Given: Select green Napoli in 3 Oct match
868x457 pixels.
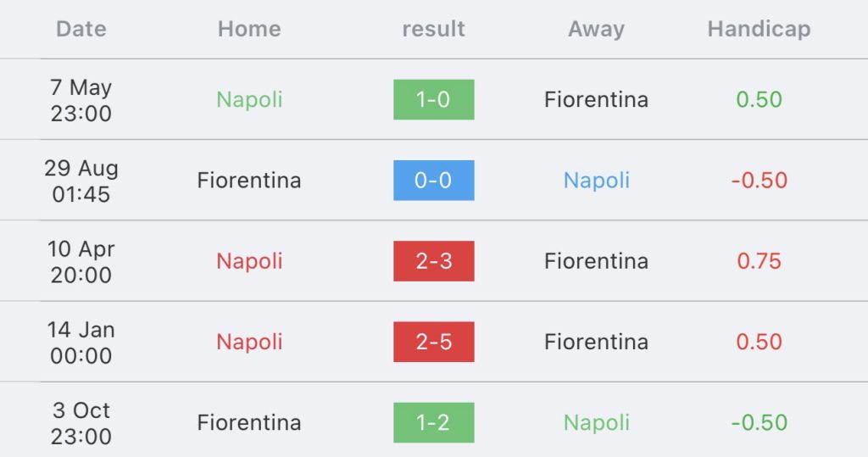Looking at the screenshot, I should [596, 422].
